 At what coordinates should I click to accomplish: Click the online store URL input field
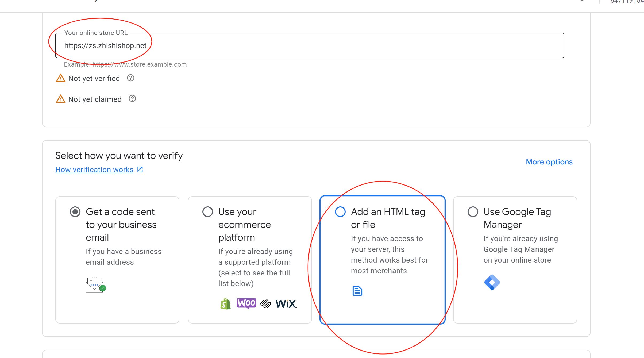tap(310, 45)
